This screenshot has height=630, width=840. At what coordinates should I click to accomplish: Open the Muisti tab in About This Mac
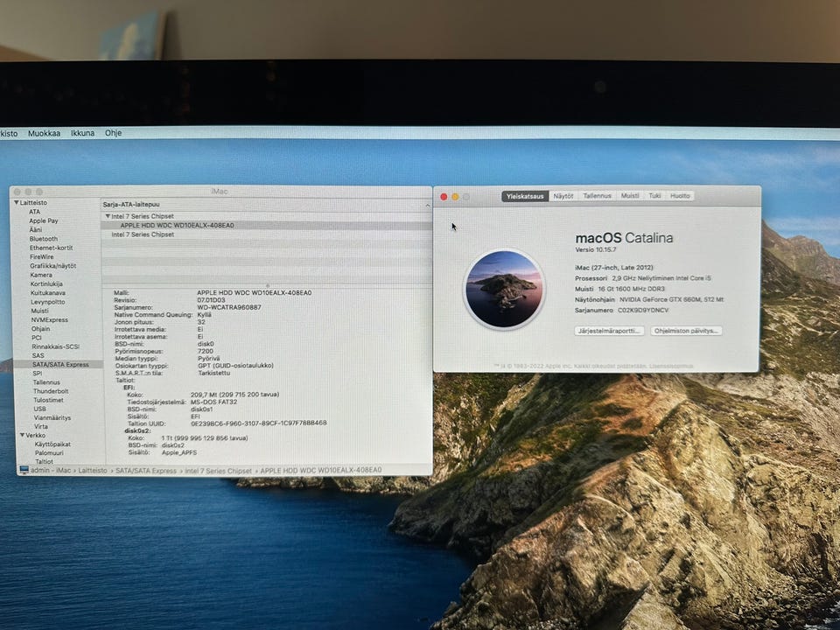point(629,196)
